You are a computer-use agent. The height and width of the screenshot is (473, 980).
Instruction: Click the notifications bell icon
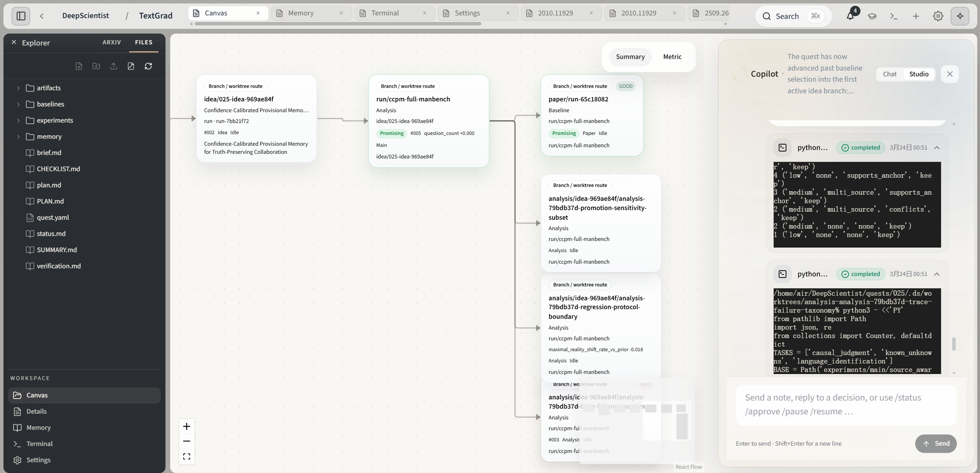tap(850, 16)
